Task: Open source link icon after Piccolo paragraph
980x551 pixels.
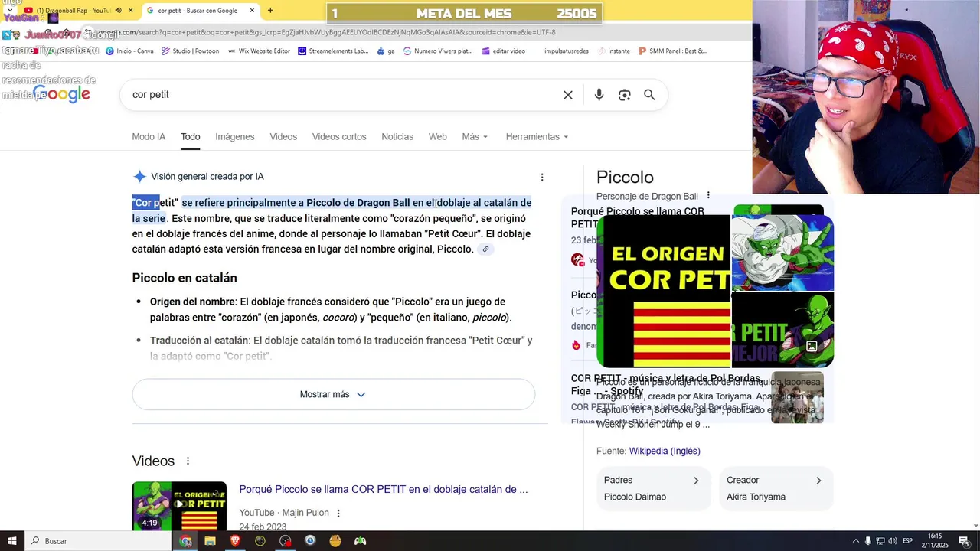Action: [485, 249]
